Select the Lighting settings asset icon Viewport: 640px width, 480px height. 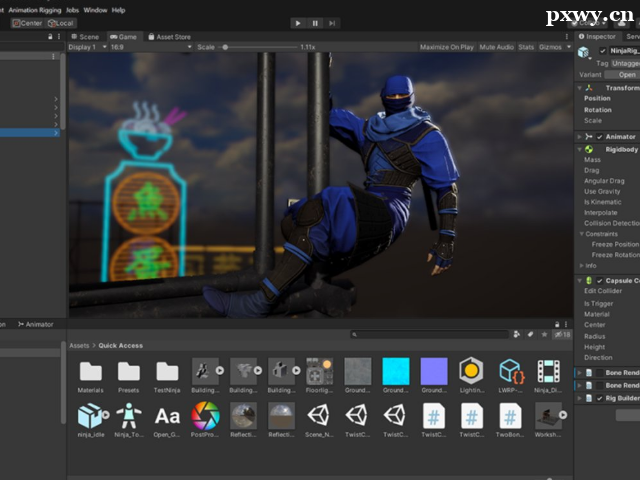(x=471, y=371)
